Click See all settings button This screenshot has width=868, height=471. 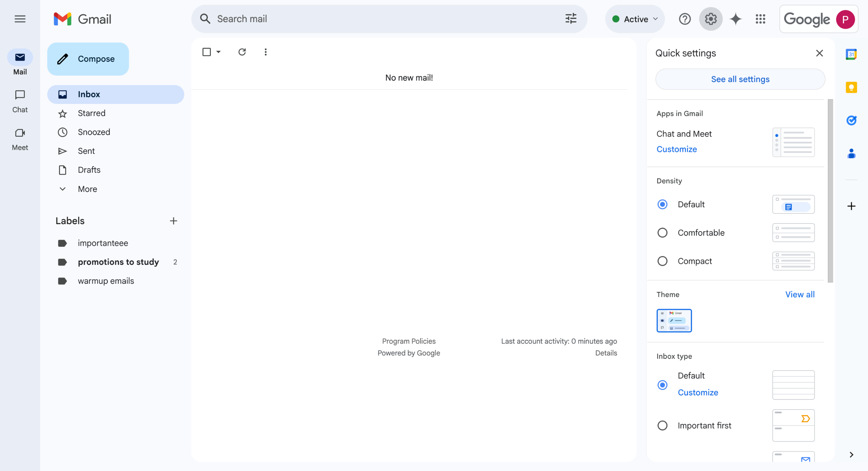tap(740, 79)
